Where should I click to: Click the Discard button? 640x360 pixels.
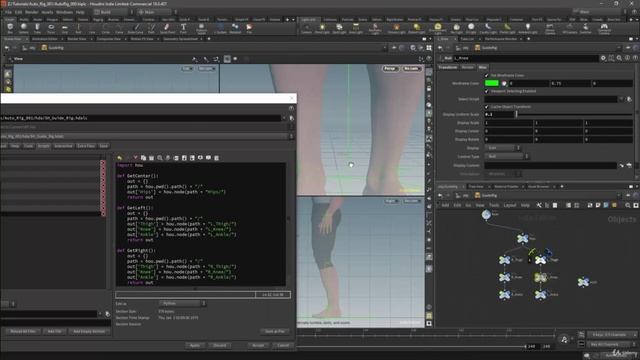(220, 345)
